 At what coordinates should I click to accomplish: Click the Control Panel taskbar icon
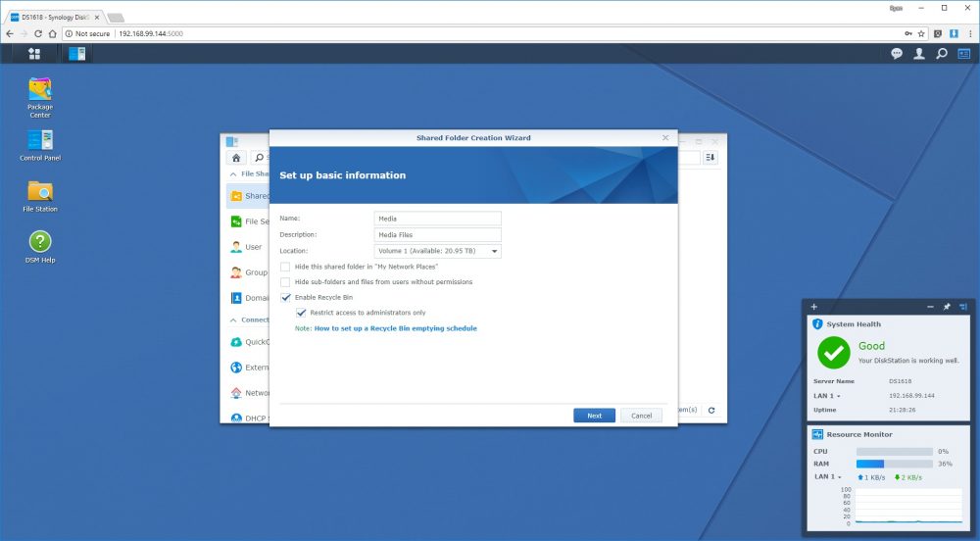(x=76, y=54)
